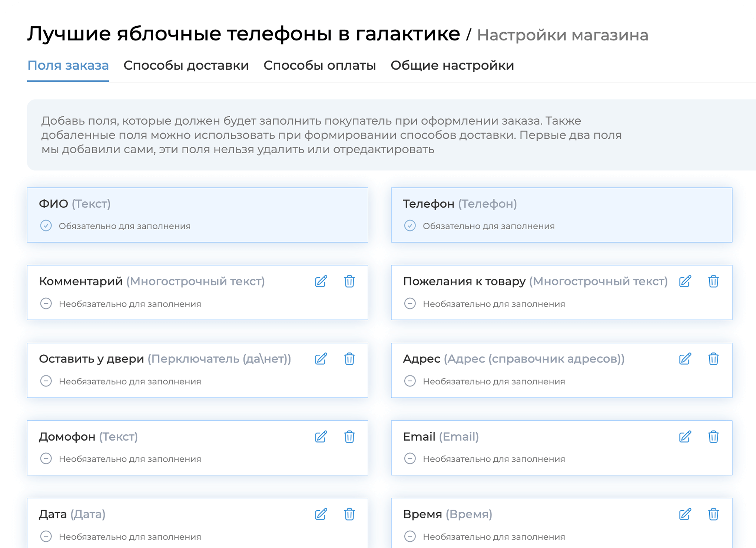
Task: Edit the Комментарий field
Action: tap(321, 281)
